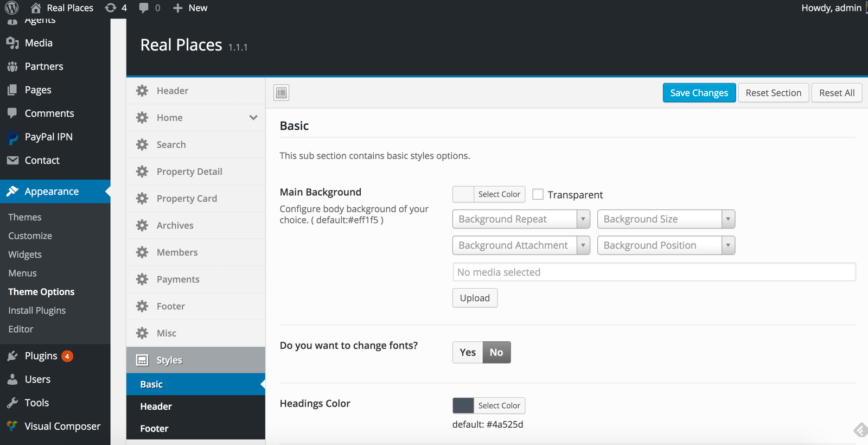868x445 pixels.
Task: Expand the Home section chevron
Action: click(253, 118)
